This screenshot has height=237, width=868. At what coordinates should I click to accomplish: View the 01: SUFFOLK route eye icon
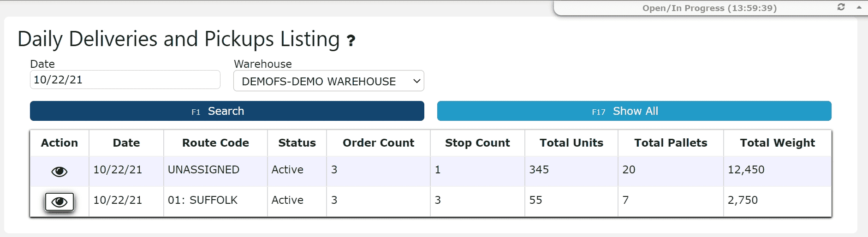[59, 202]
